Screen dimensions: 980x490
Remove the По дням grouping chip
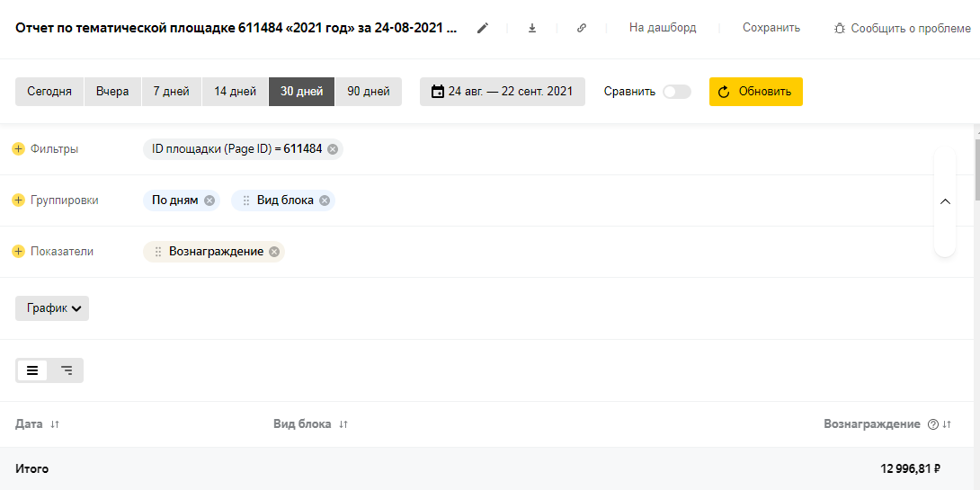pos(209,200)
